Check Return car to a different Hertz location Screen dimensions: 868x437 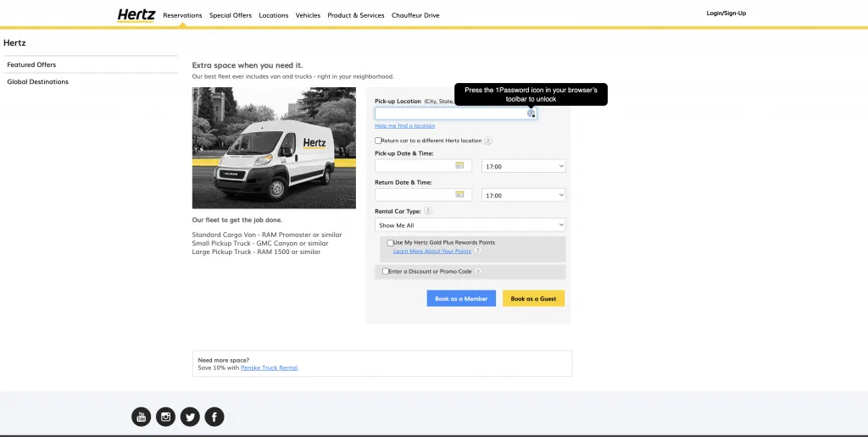[378, 141]
